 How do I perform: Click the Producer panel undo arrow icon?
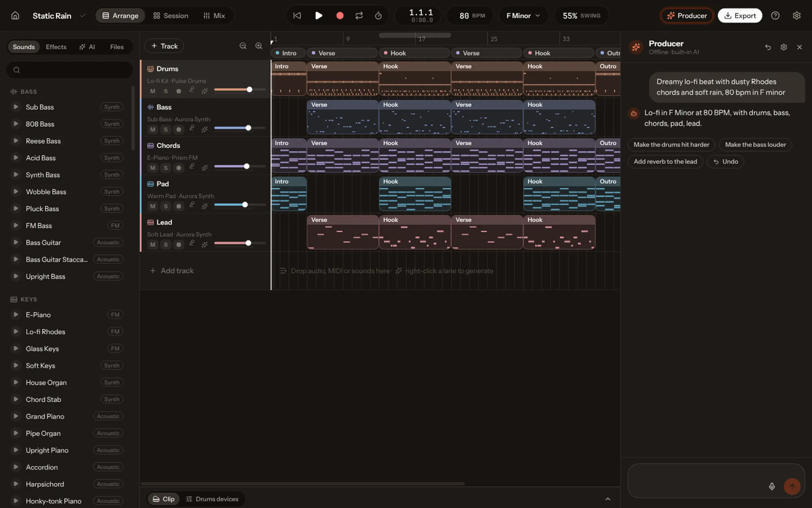[768, 47]
